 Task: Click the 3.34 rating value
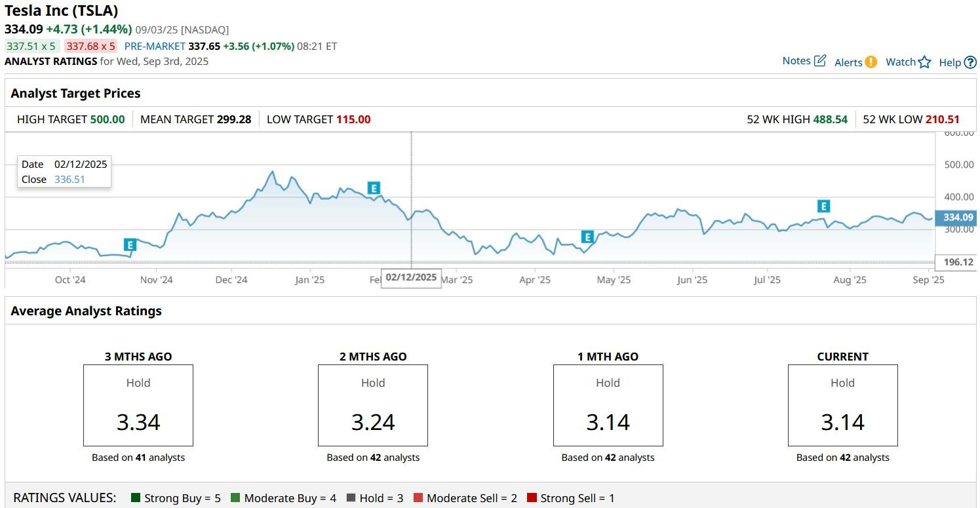tap(138, 422)
